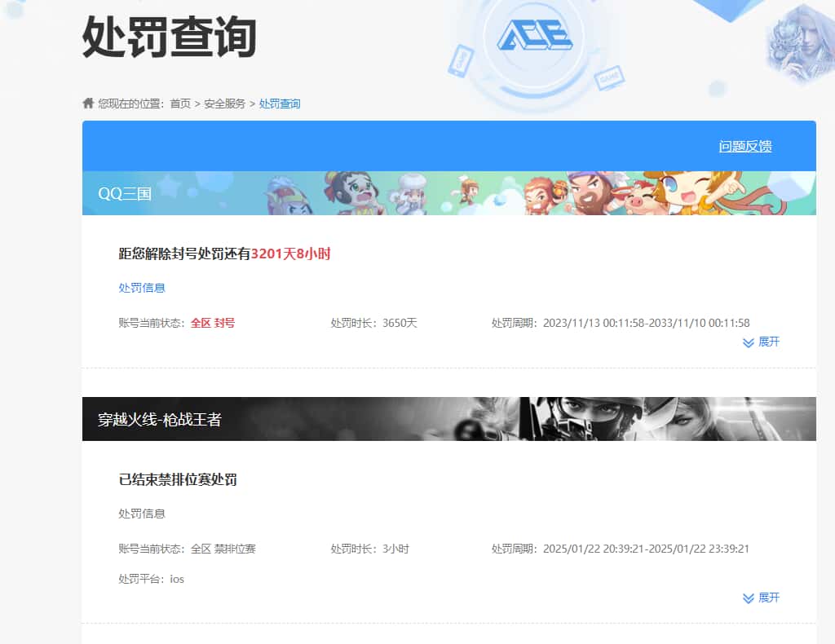This screenshot has width=835, height=644.
Task: Click the 处罚时长：3小时 text
Action: coord(369,549)
